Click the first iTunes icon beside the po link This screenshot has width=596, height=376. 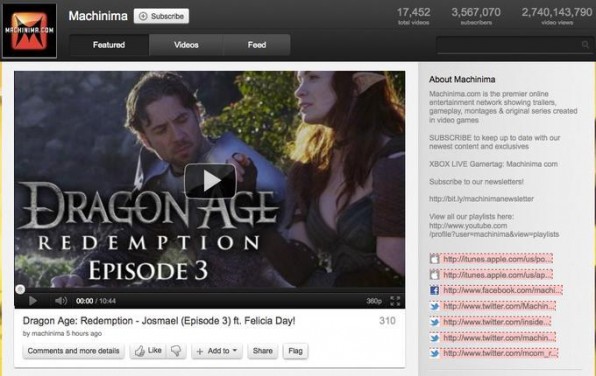[x=434, y=259]
